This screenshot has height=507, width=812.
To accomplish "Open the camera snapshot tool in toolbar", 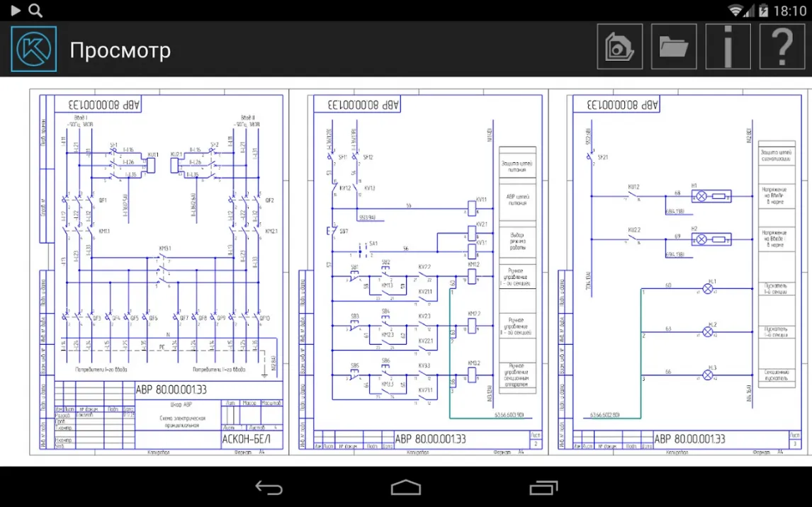I will coord(619,47).
